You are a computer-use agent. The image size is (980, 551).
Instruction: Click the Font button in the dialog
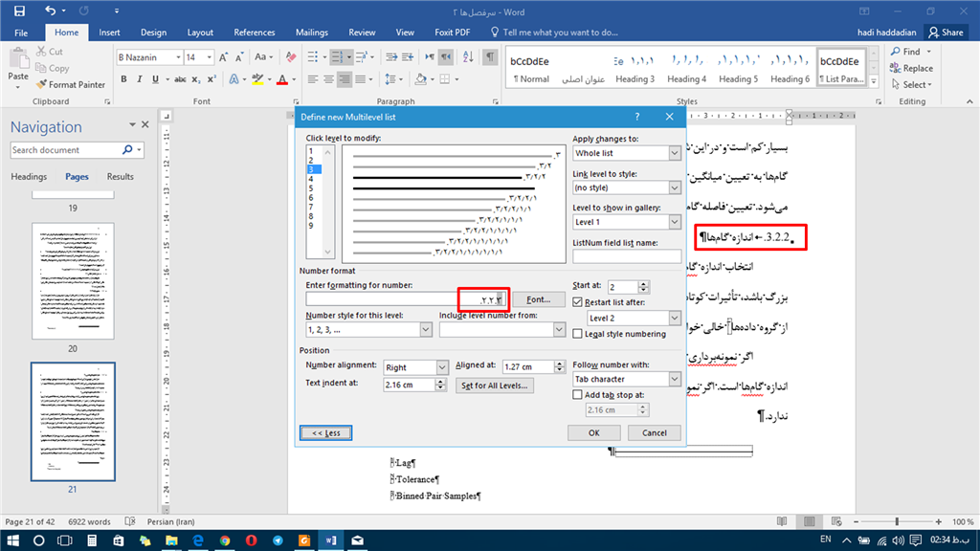(x=538, y=298)
